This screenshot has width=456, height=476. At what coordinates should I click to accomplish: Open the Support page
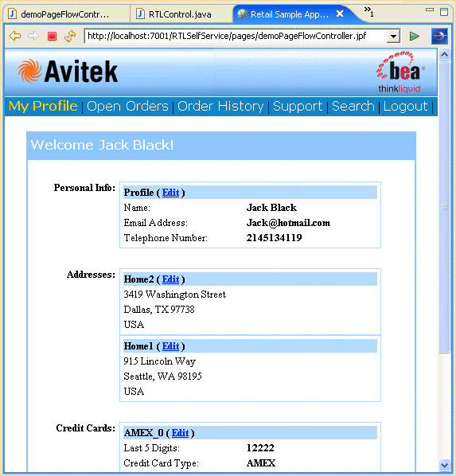point(298,106)
